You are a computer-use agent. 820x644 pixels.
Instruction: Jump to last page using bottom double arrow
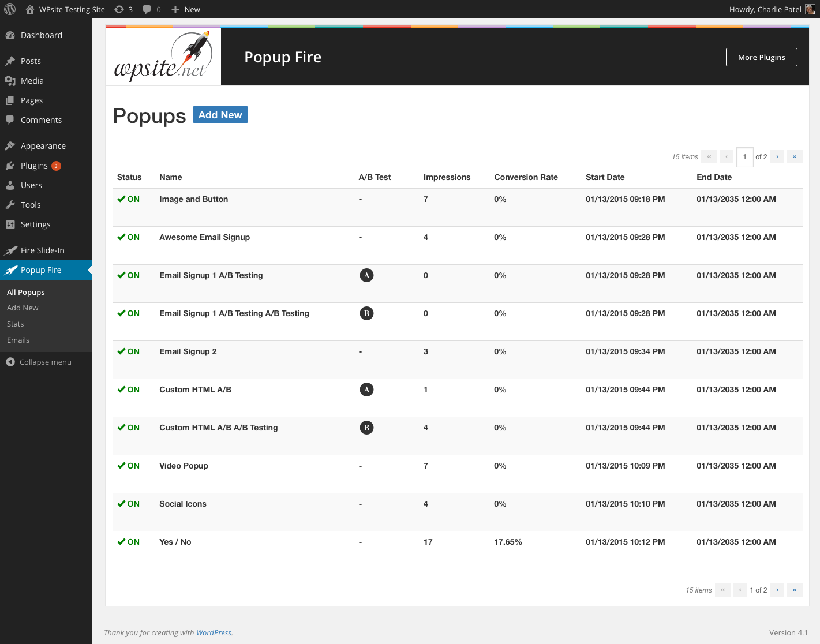795,590
